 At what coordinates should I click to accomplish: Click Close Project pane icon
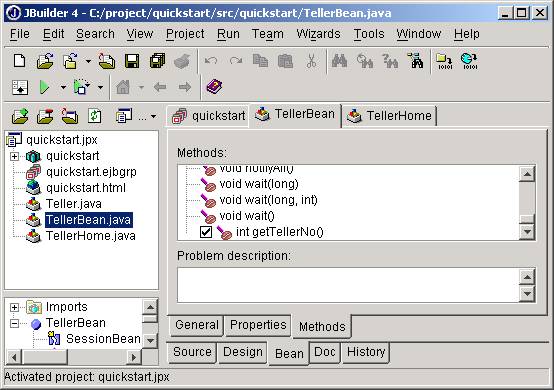(x=70, y=116)
